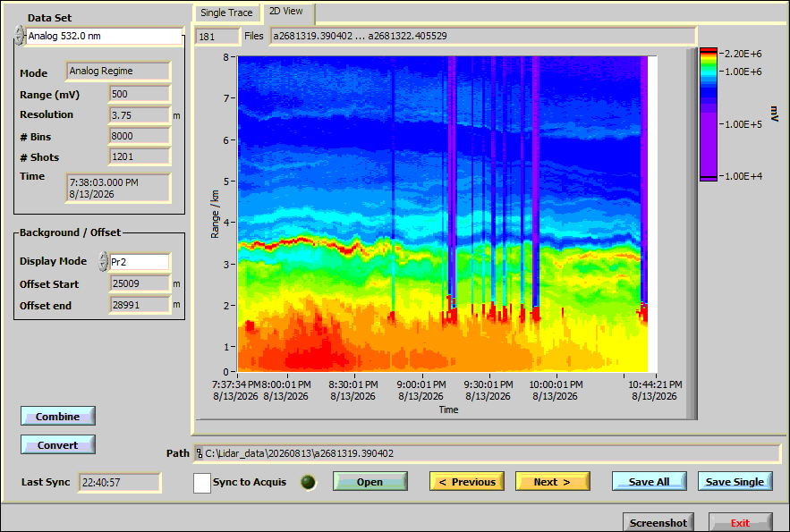
Task: Click the Data Set ring selector arrows
Action: 19,36
